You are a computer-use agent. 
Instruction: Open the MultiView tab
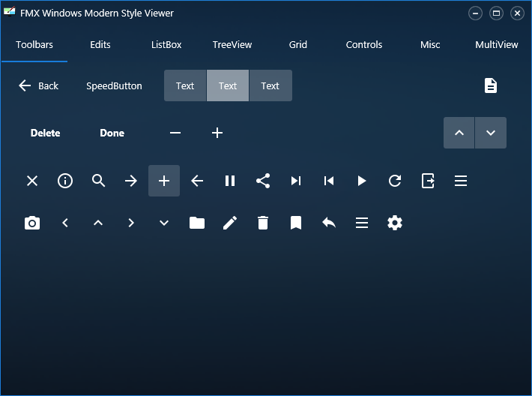[496, 45]
